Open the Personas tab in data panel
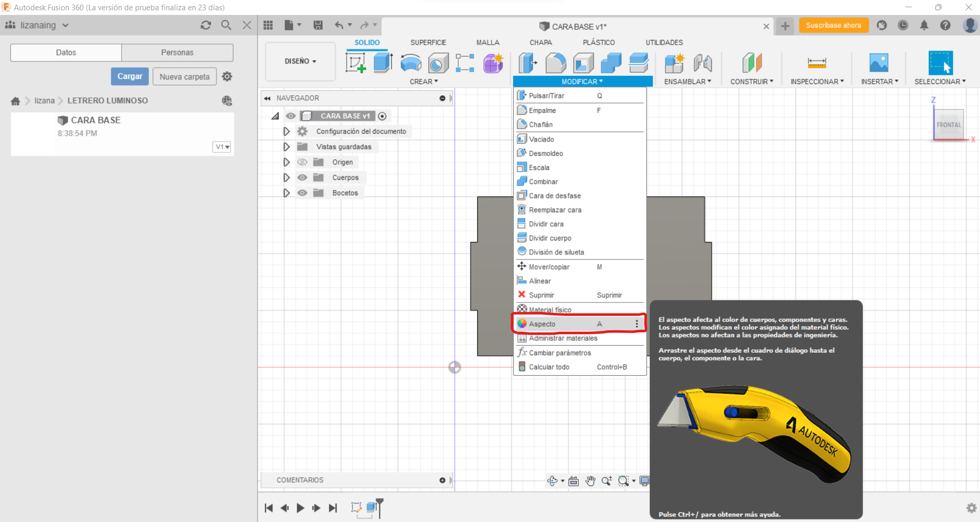The height and width of the screenshot is (522, 980). [177, 52]
